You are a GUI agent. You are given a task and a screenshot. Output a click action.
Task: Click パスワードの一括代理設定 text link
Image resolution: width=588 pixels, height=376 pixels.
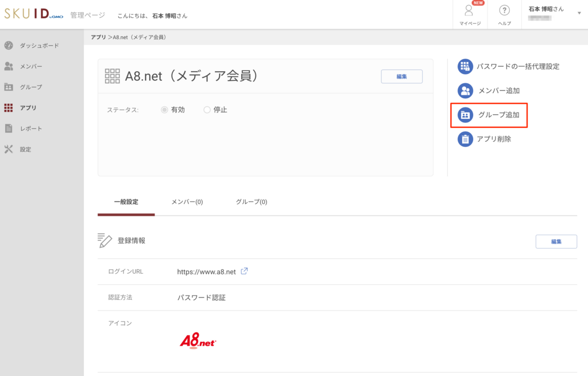[x=518, y=67]
